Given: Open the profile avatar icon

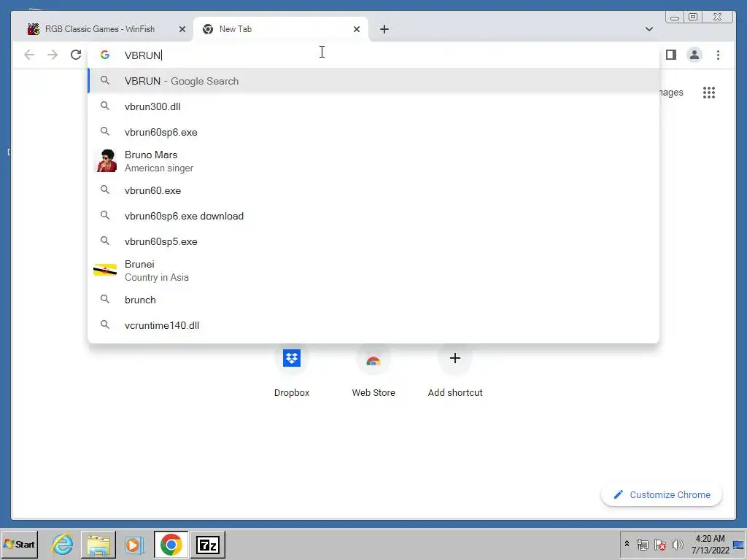Looking at the screenshot, I should pyautogui.click(x=694, y=55).
